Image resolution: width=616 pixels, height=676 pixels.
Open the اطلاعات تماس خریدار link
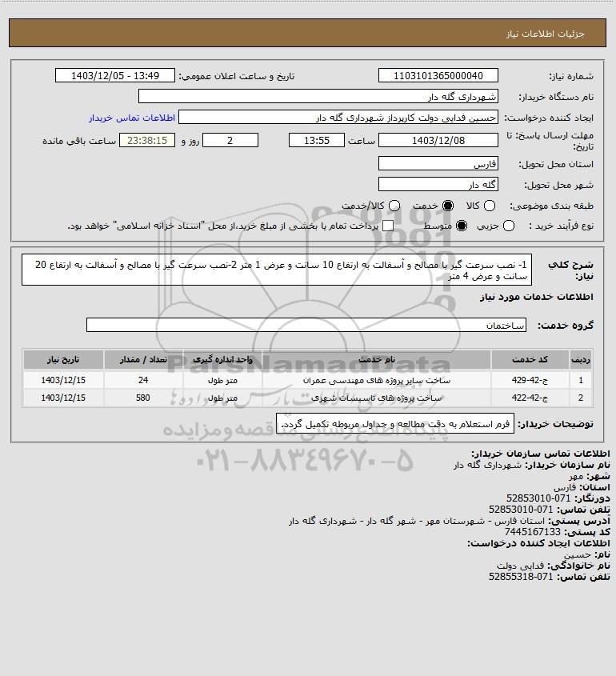point(132,118)
